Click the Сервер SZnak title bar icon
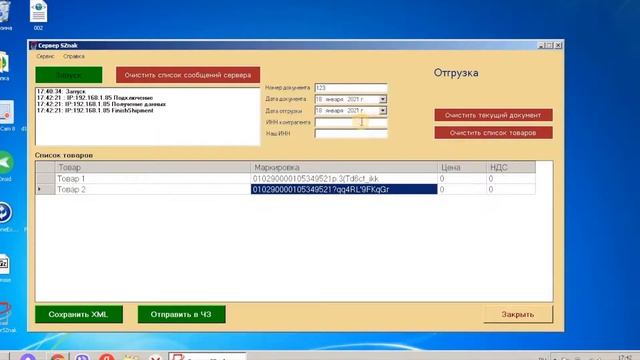 [33, 45]
